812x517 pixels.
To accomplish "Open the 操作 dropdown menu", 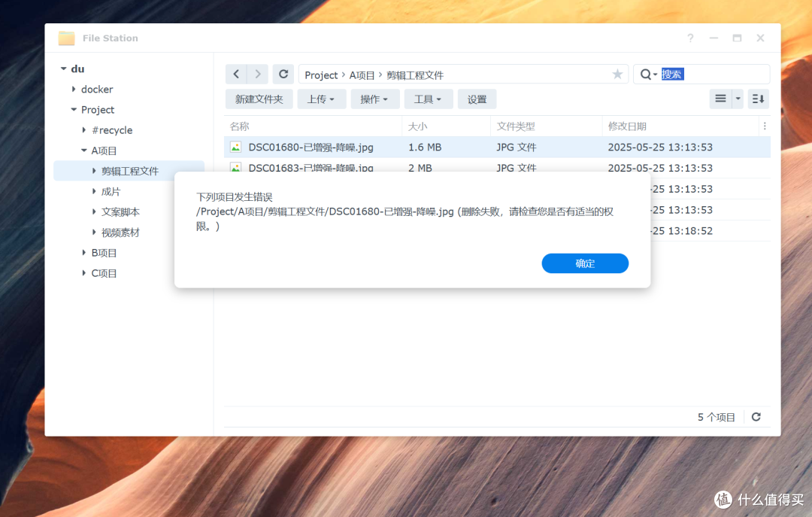I will 374,99.
